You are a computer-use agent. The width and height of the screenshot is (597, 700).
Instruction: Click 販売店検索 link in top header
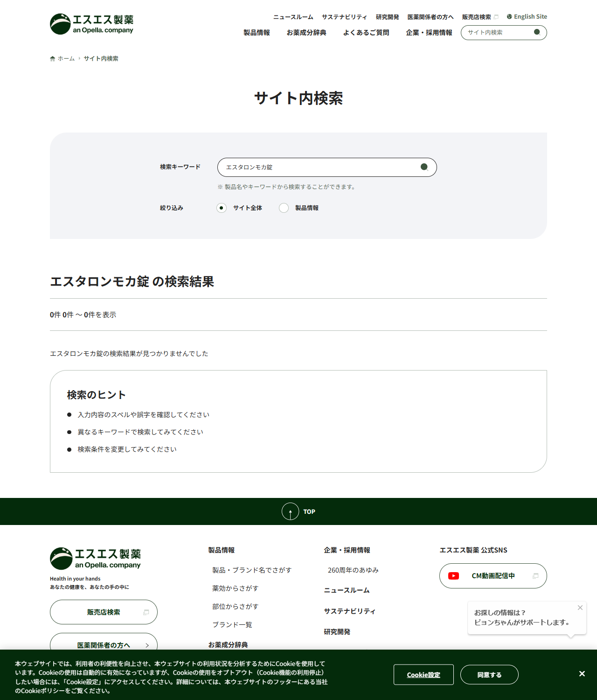[477, 17]
